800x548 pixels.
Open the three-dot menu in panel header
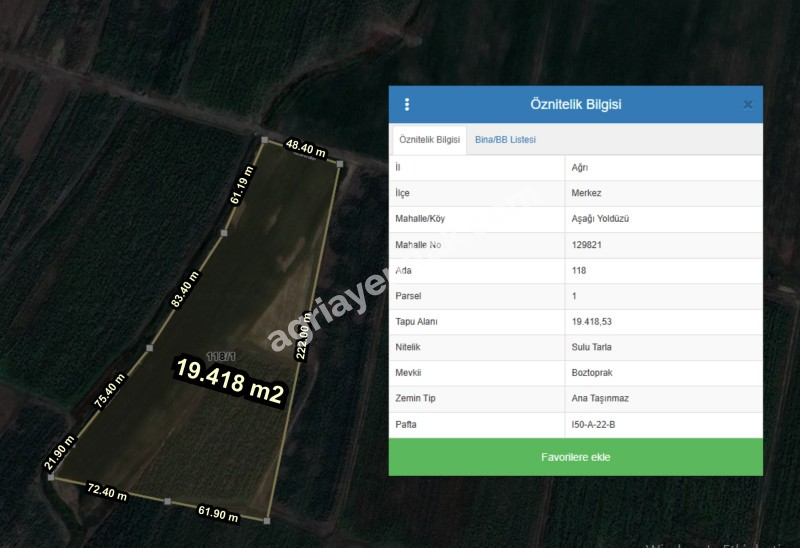407,104
